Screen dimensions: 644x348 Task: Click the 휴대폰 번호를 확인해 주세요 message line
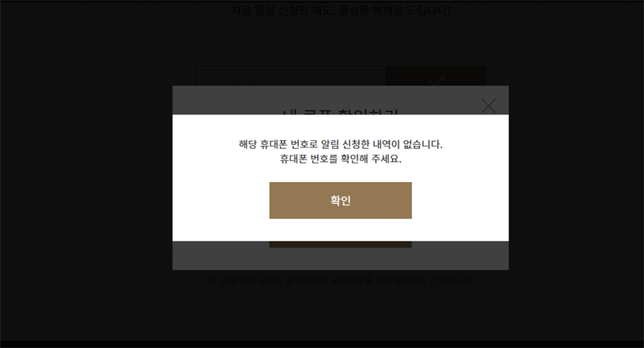coord(341,159)
